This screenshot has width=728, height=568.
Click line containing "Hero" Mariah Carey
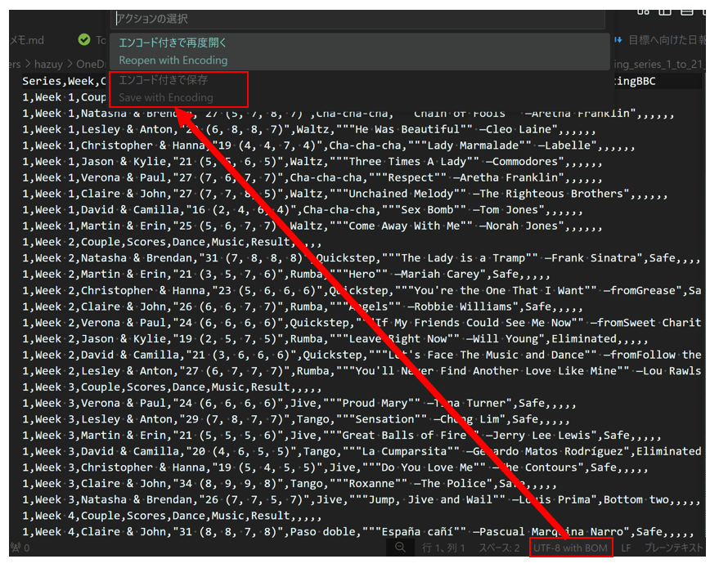point(286,275)
